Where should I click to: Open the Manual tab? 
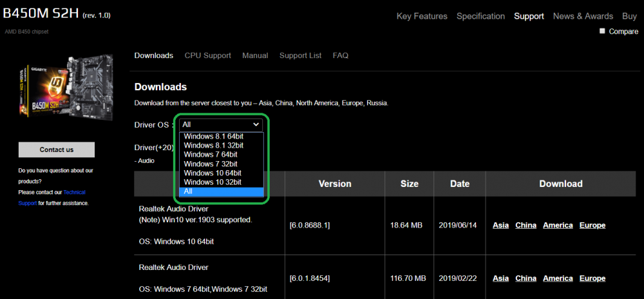pos(255,55)
